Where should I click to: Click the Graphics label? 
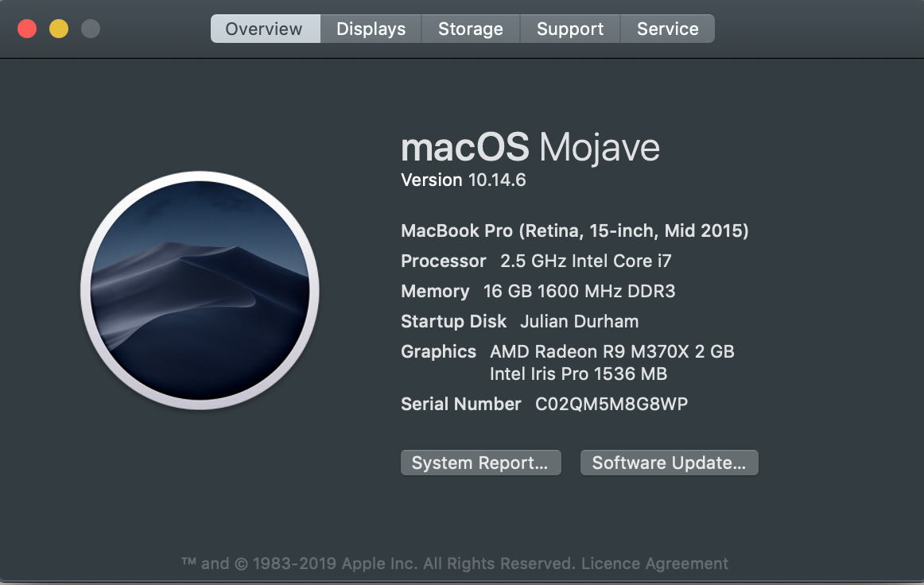[x=438, y=351]
